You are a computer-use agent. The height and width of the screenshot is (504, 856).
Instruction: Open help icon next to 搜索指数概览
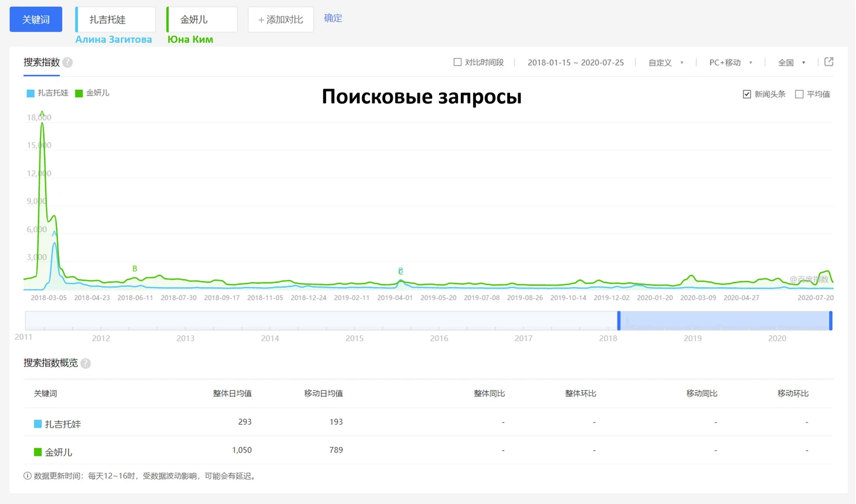click(x=86, y=363)
